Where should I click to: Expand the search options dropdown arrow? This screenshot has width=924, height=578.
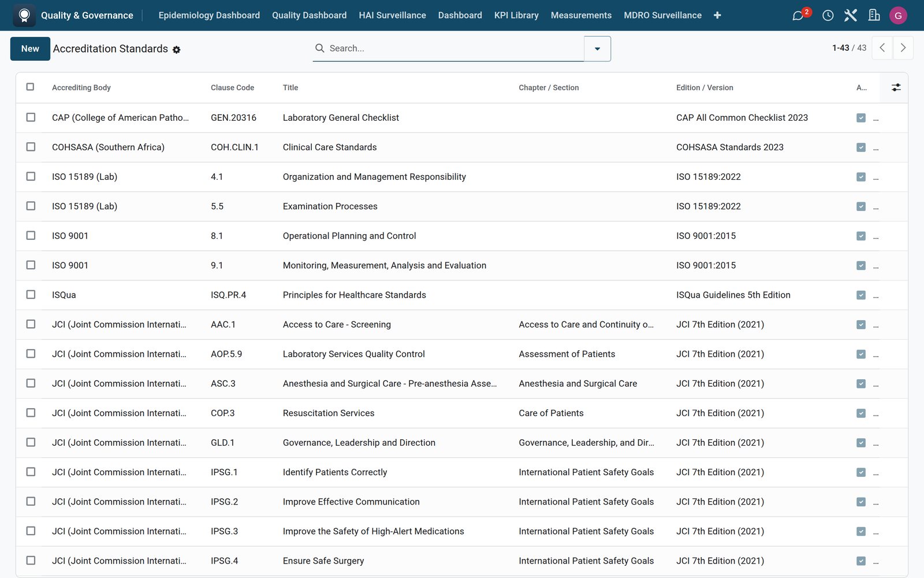597,49
